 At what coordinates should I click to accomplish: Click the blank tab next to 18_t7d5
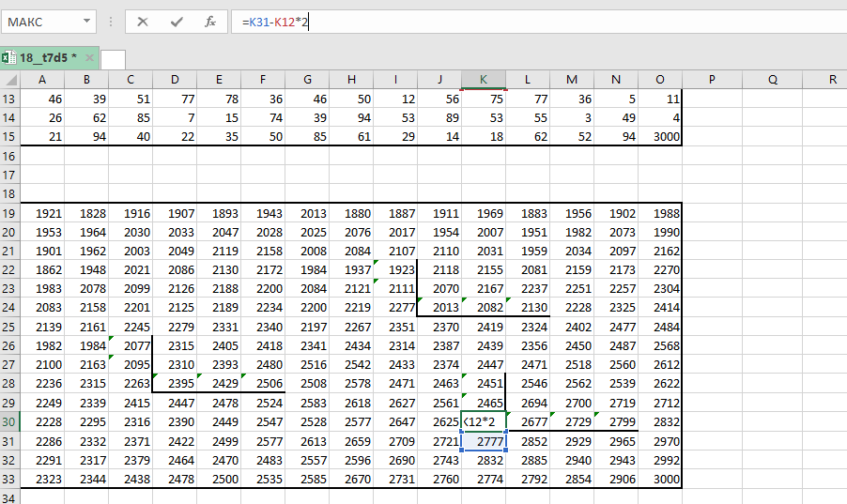(x=113, y=59)
